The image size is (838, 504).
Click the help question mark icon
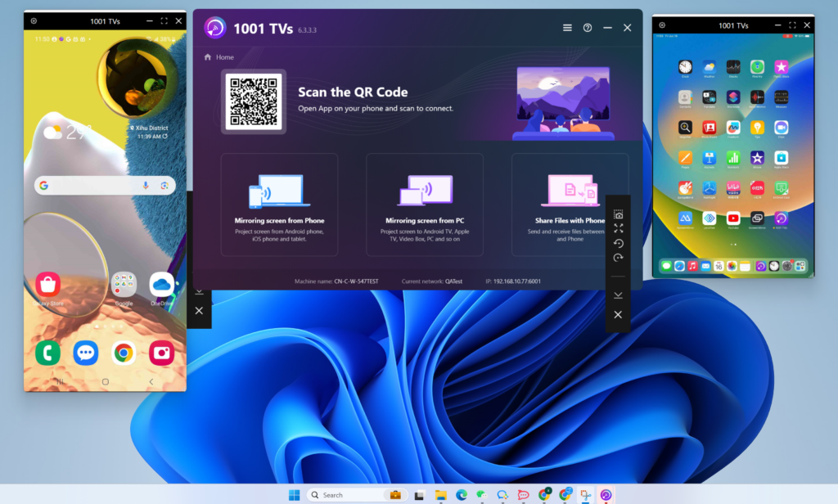tap(588, 28)
